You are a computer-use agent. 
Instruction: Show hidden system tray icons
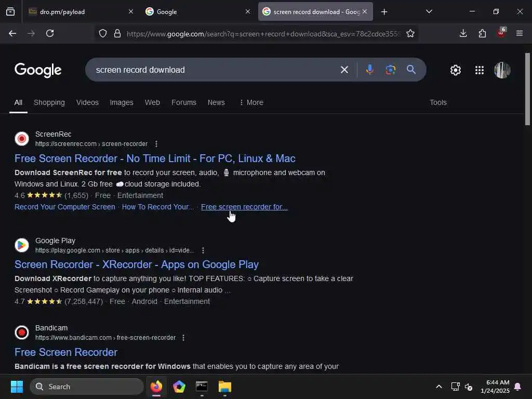438,387
